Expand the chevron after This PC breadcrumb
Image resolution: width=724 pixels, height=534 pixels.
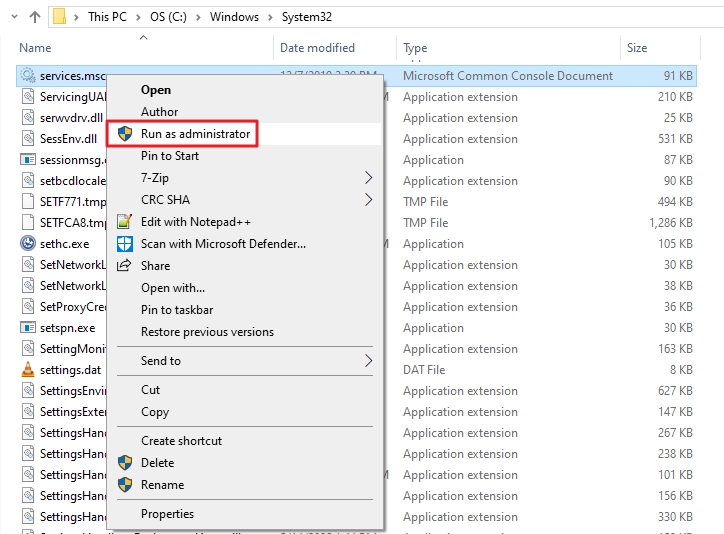click(x=138, y=18)
